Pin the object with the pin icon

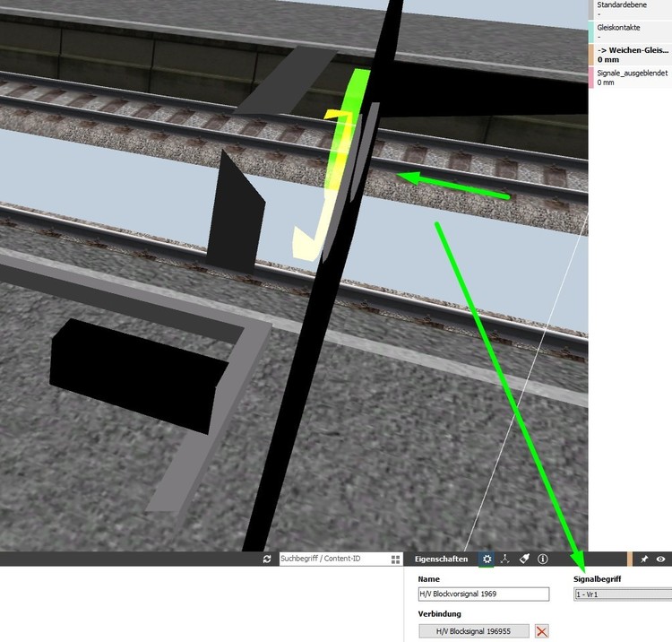(x=644, y=559)
